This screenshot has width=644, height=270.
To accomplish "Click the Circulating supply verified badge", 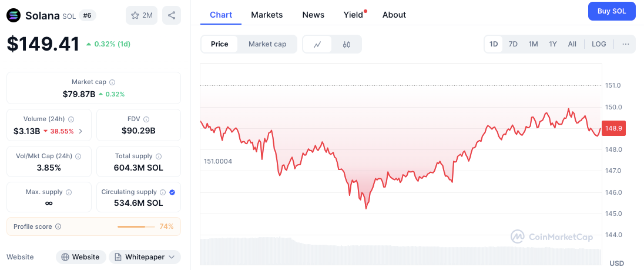I will pos(173,192).
